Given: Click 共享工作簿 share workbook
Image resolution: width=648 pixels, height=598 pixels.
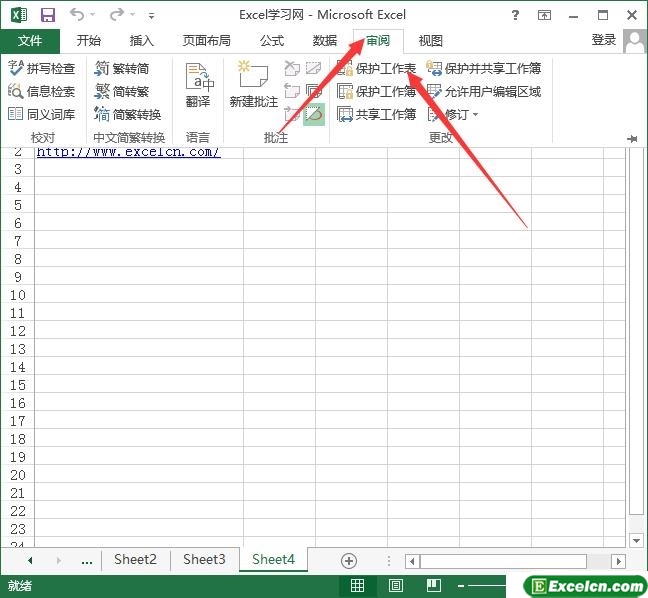Looking at the screenshot, I should click(x=376, y=114).
